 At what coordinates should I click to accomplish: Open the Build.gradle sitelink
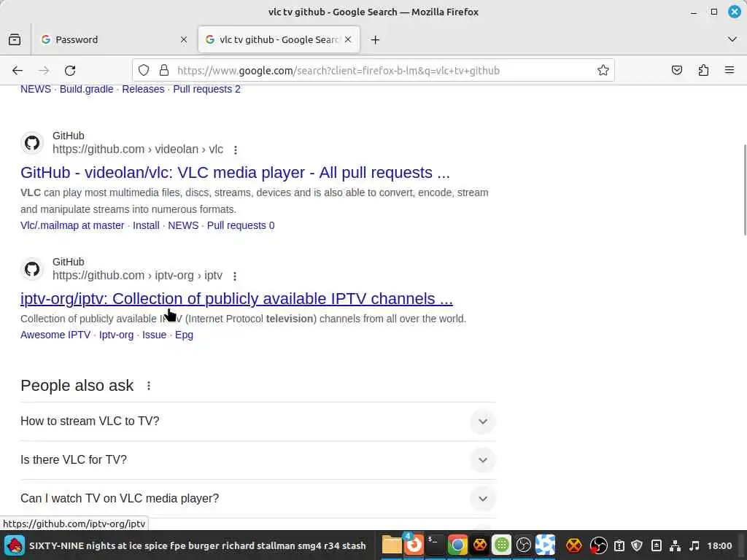(x=87, y=89)
